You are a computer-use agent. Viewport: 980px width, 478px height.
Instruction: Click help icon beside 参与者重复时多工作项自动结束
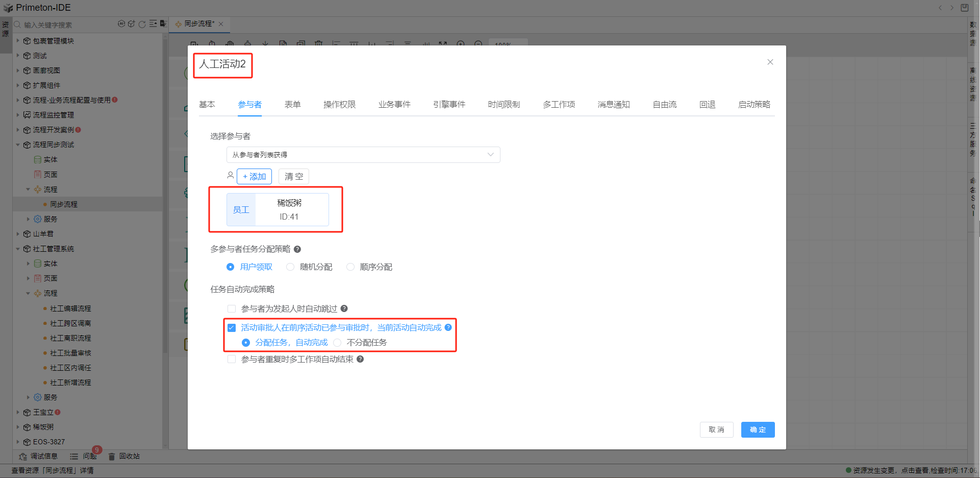[x=360, y=359]
